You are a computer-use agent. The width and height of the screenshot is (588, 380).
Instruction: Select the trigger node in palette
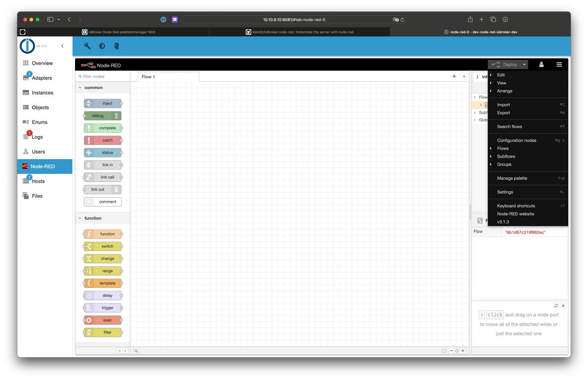[102, 308]
